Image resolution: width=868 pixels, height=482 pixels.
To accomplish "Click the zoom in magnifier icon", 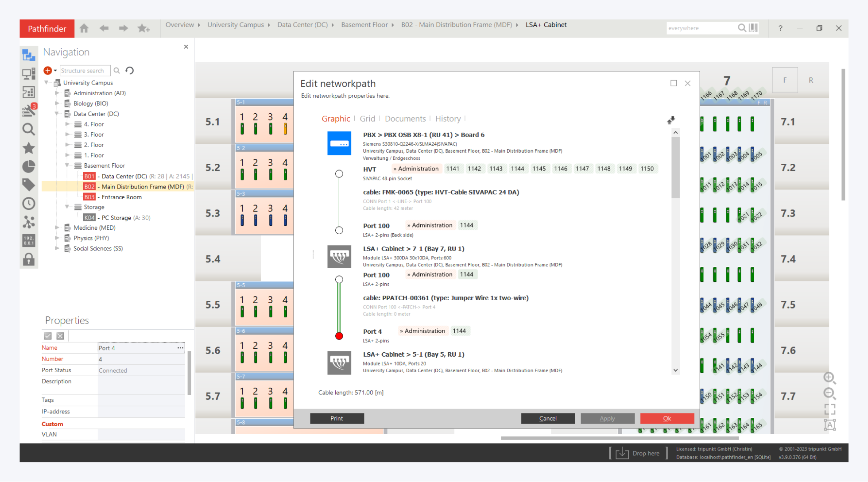I will click(829, 378).
